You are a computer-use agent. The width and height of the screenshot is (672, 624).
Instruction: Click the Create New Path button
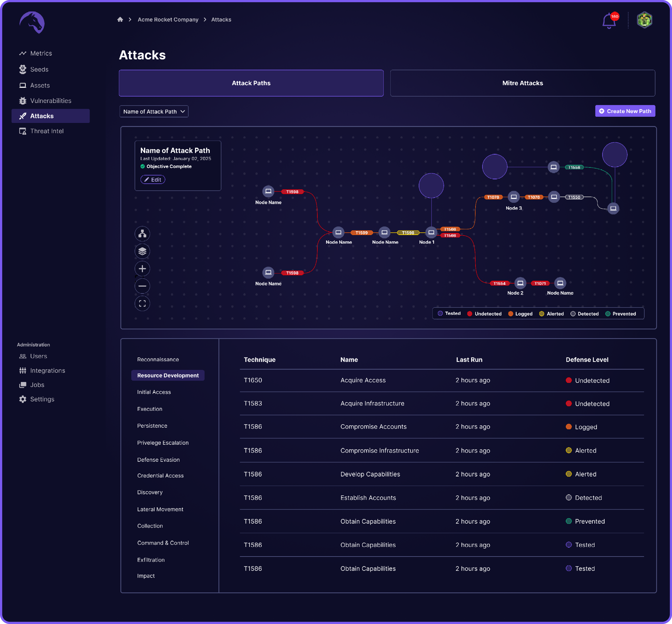tap(625, 111)
